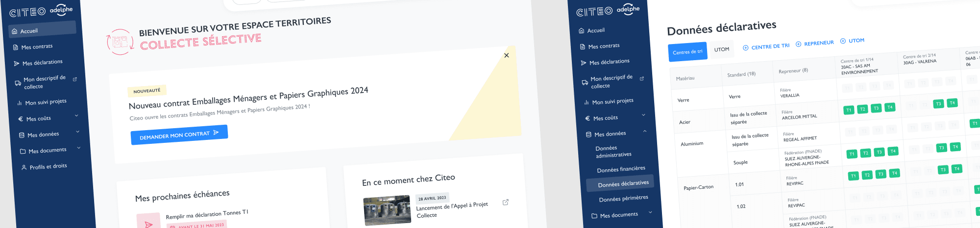Screen dimensions: 980x228
Task: Select the Centres de tri tab
Action: (x=687, y=52)
